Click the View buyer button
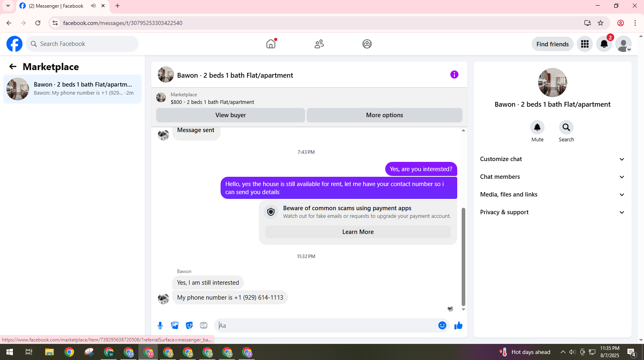Image resolution: width=644 pixels, height=360 pixels. pos(231,115)
